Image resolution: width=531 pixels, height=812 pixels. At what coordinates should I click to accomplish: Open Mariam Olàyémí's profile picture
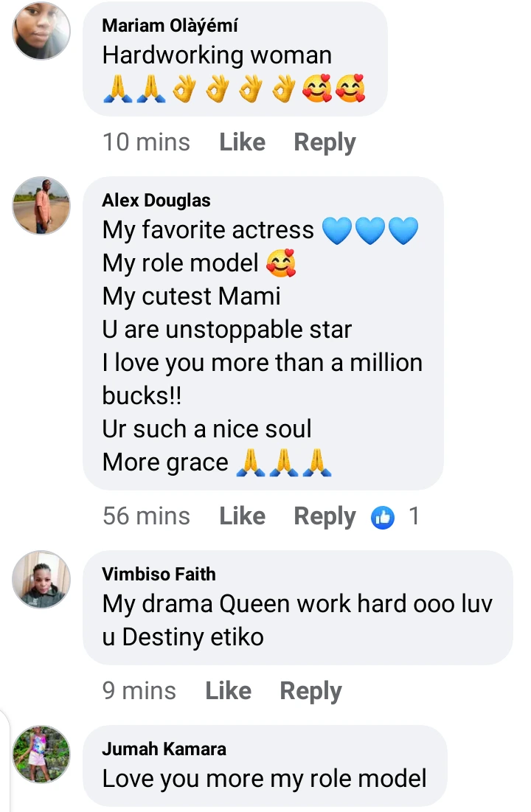pyautogui.click(x=41, y=30)
